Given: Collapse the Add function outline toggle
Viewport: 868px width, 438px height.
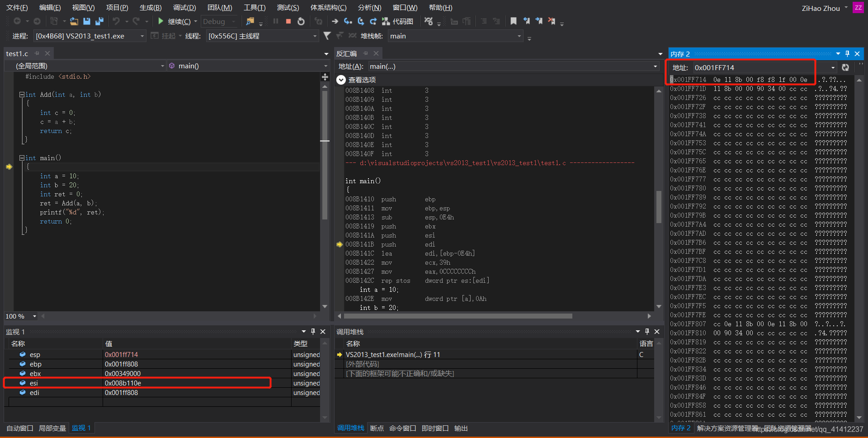Looking at the screenshot, I should [21, 95].
